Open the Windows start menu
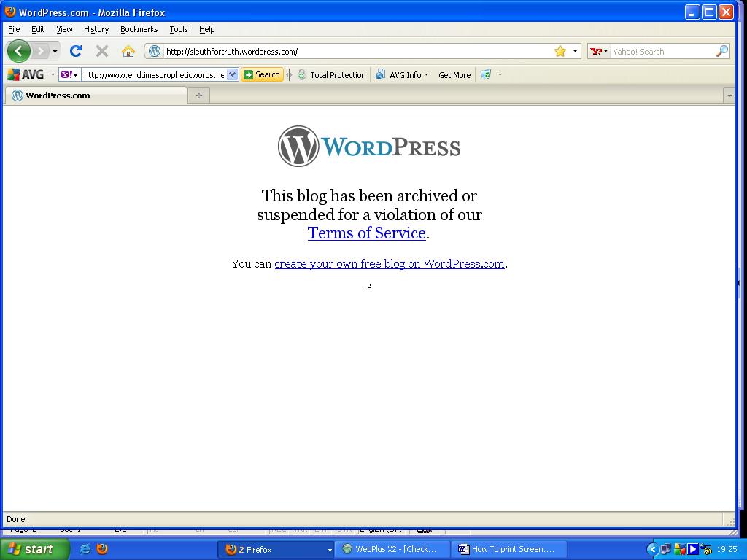This screenshot has width=747, height=560. [x=34, y=549]
